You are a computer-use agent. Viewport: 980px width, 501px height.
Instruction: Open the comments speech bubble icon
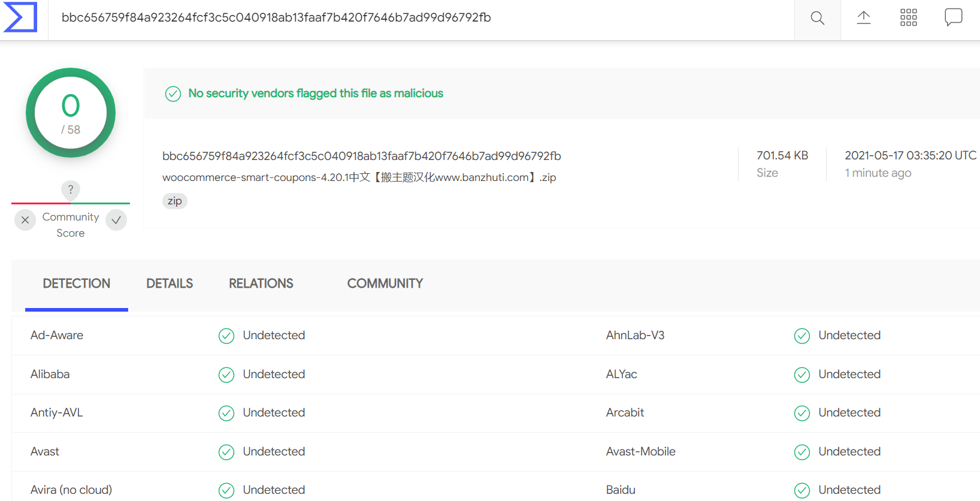tap(953, 17)
